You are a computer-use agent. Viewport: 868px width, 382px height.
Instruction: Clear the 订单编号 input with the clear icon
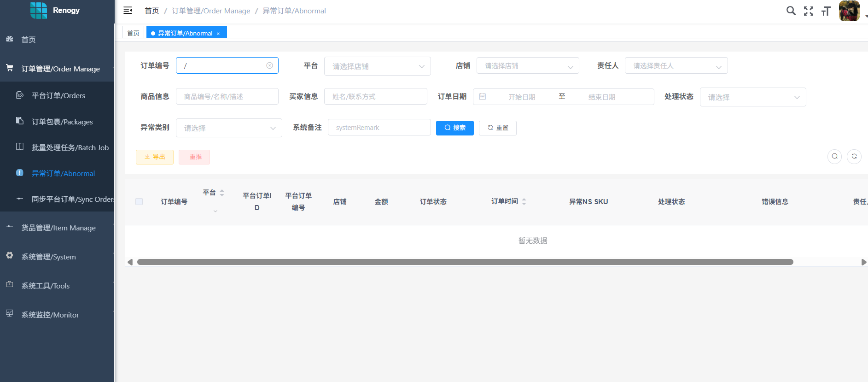click(x=269, y=65)
